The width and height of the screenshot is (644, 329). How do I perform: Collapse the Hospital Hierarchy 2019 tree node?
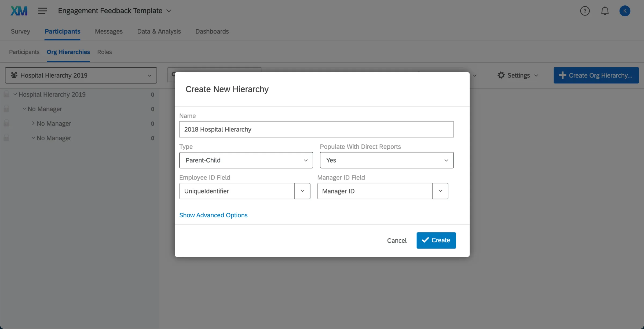15,94
